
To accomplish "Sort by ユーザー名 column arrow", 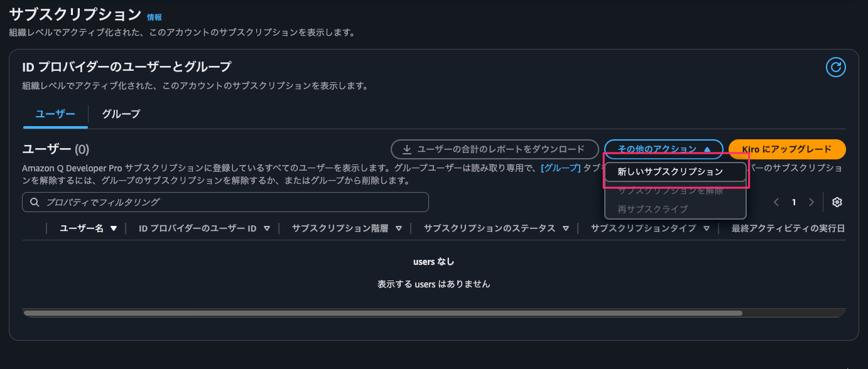I will tap(114, 228).
